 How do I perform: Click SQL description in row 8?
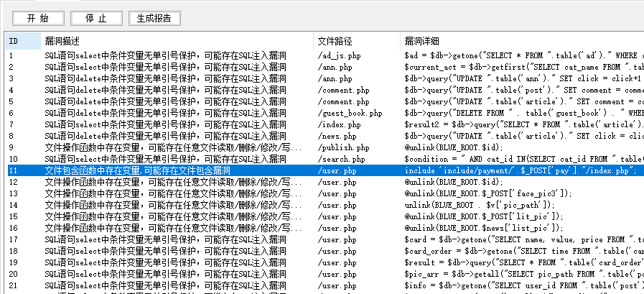tap(165, 136)
